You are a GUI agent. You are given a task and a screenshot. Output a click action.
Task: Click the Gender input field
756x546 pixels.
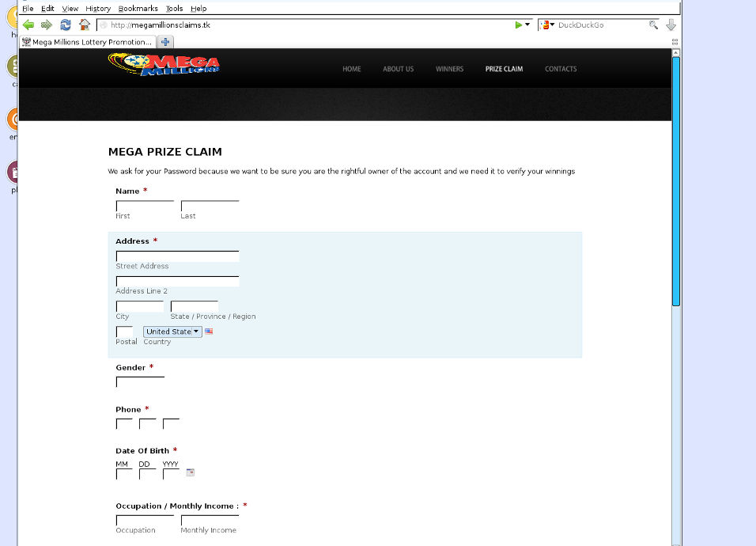coord(140,382)
